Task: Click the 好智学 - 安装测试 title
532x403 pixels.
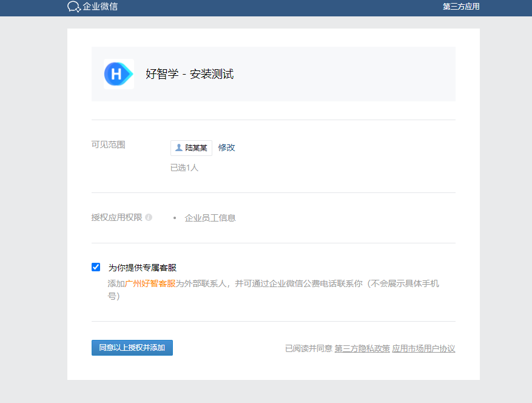Action: [190, 74]
